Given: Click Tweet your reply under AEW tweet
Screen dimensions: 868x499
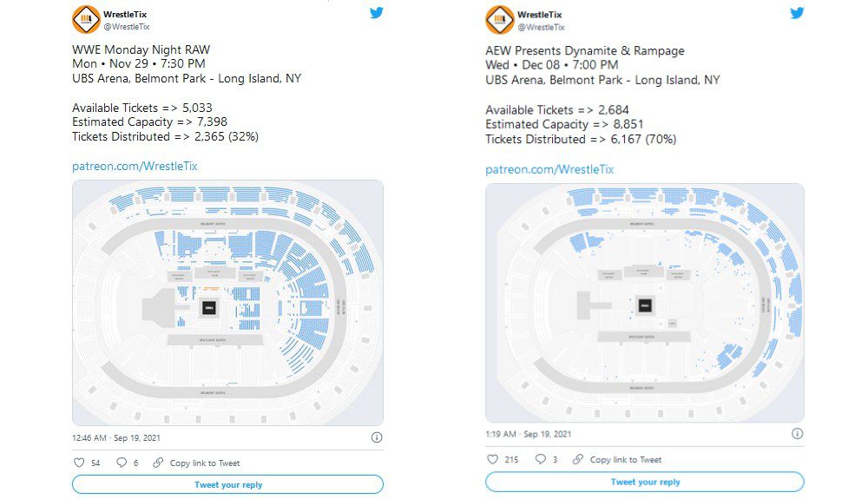Looking at the screenshot, I should click(645, 482).
